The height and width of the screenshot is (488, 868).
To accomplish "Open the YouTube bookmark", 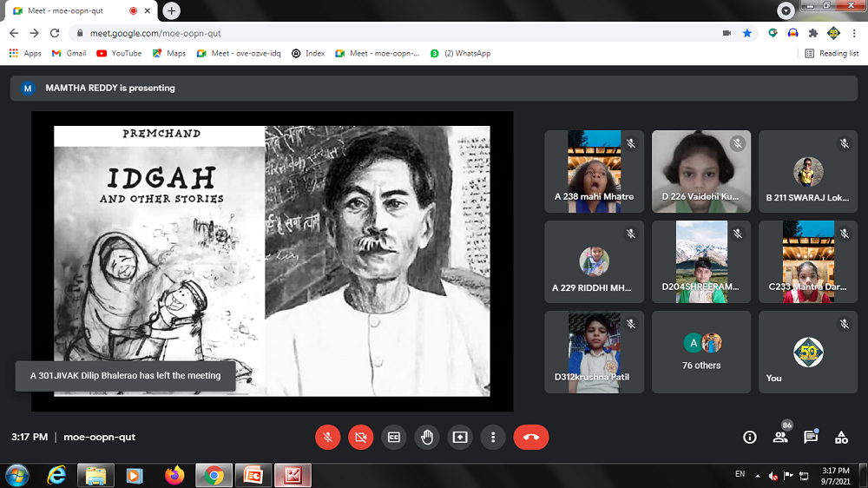I will point(119,53).
